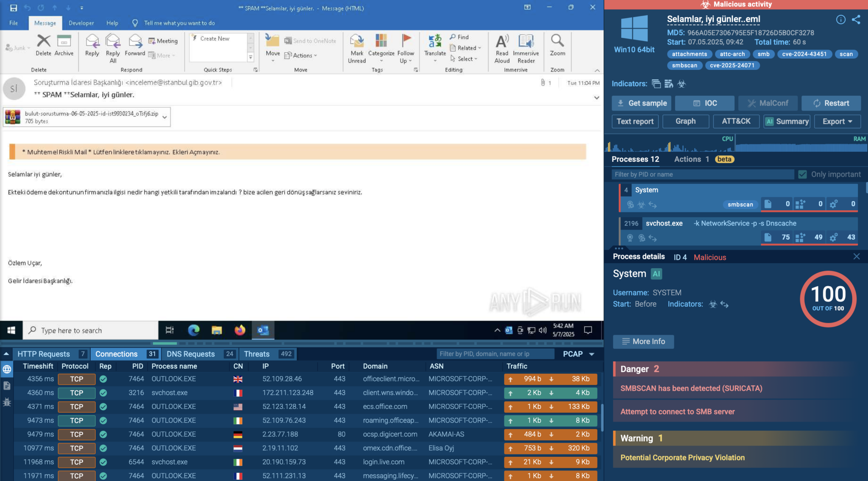Expand the zip attachment dropdown arrow
The height and width of the screenshot is (481, 868).
tap(164, 117)
